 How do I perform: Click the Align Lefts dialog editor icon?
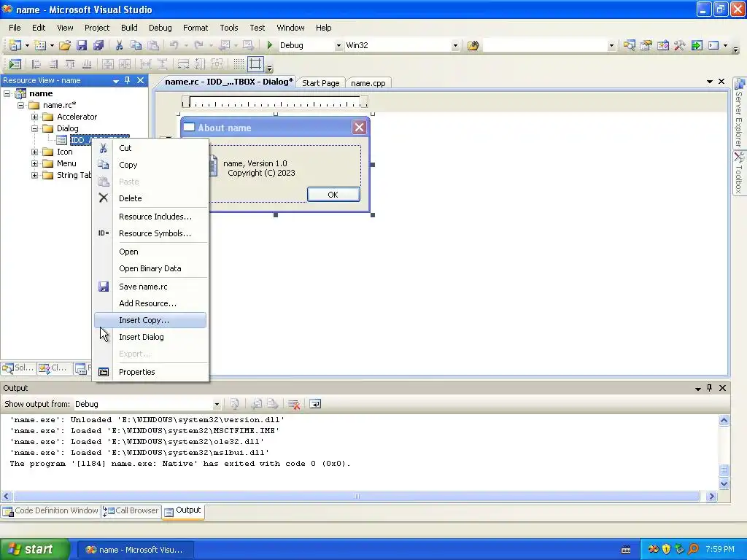36,64
